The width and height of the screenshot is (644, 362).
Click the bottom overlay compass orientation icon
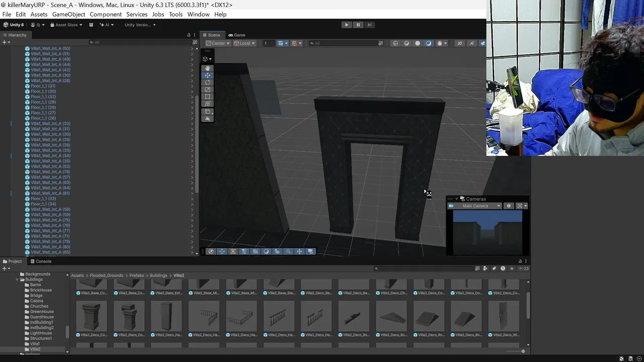click(x=211, y=251)
